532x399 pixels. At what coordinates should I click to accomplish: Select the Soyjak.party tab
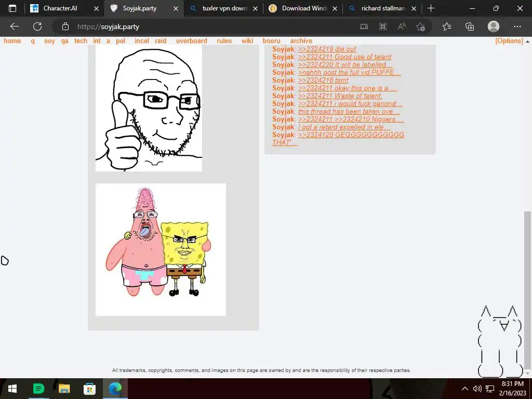pos(139,8)
